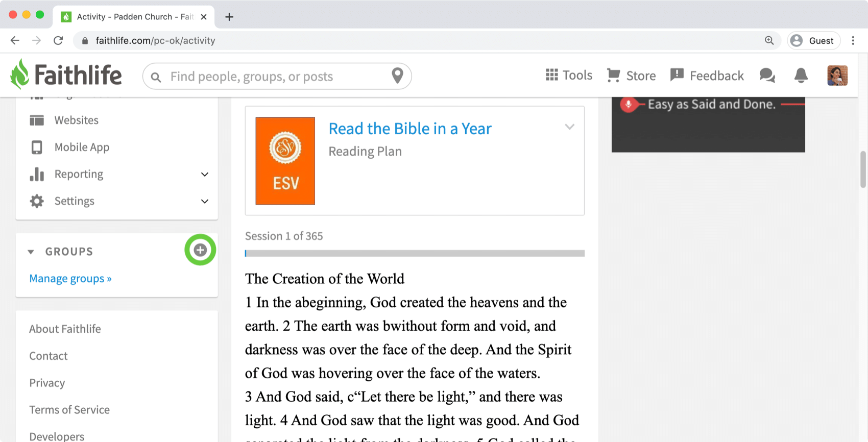
Task: Click The Creation of the World heading
Action: click(x=325, y=279)
